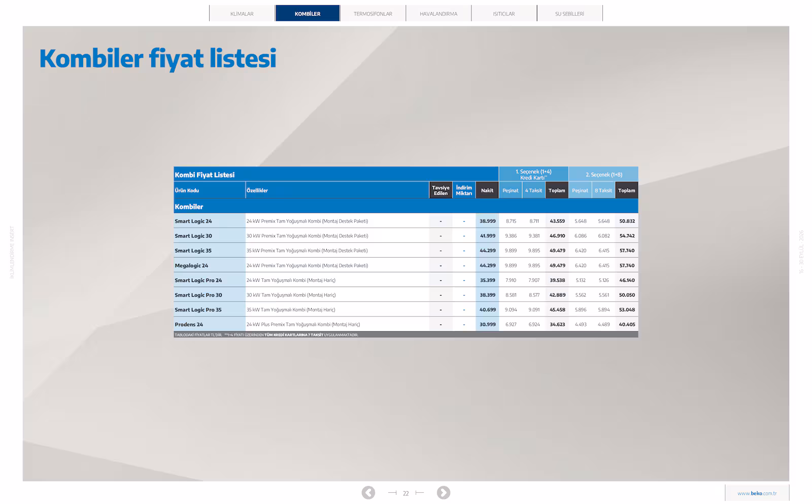Open the HAVALANDIRMA tab
This screenshot has height=504, width=812.
coord(438,14)
